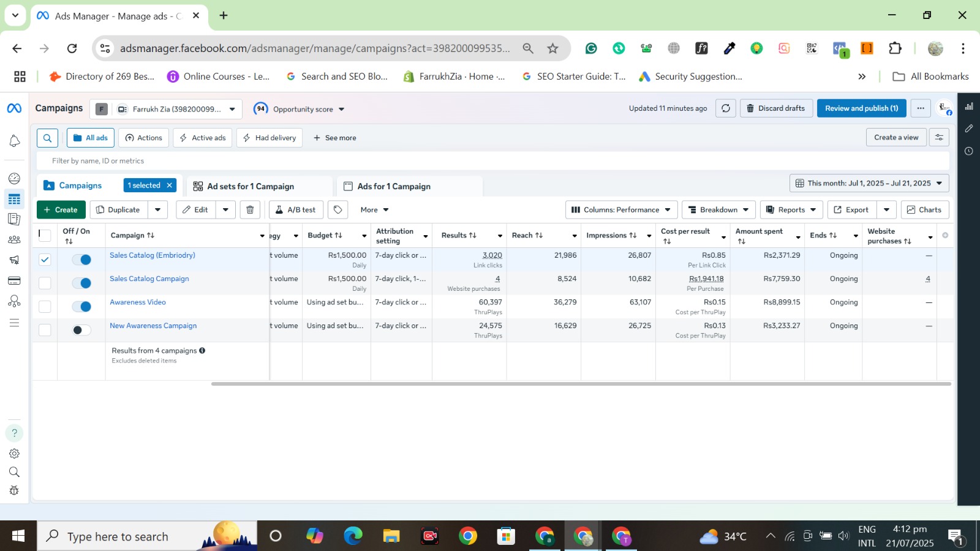Open Settings gear in left sidebar
The width and height of the screenshot is (980, 551).
point(14,454)
